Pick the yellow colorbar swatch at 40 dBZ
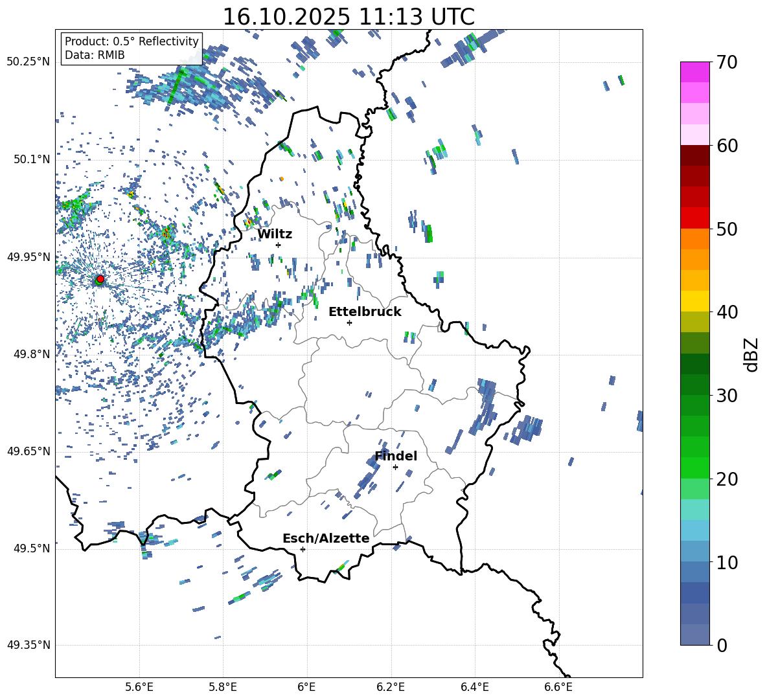Viewport: 767px width, 700px height. coord(695,301)
